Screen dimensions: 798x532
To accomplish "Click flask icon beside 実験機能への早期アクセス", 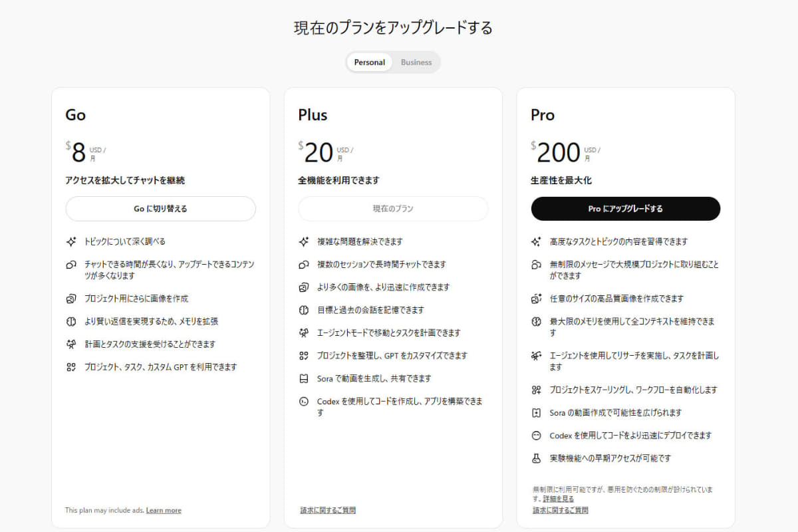I will [537, 458].
